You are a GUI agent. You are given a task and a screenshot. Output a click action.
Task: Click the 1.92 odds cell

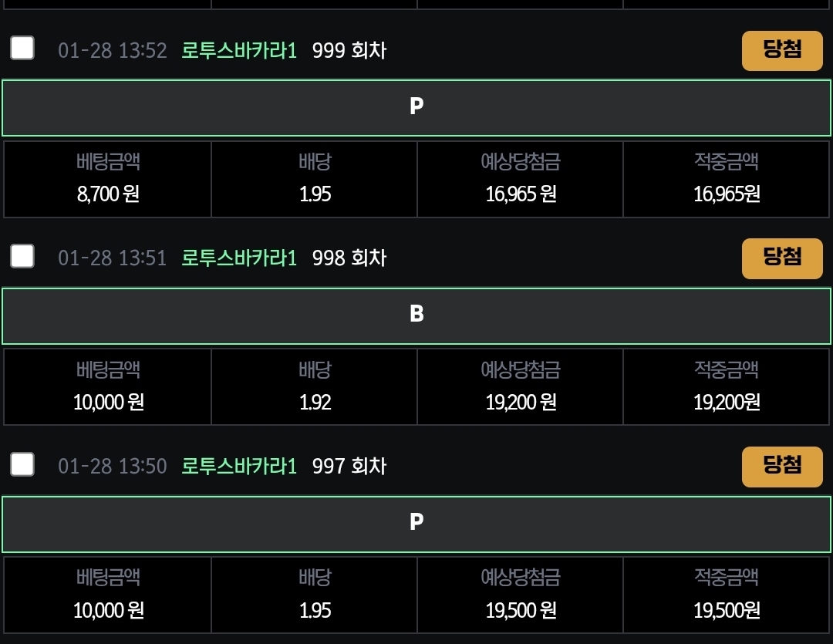point(315,387)
